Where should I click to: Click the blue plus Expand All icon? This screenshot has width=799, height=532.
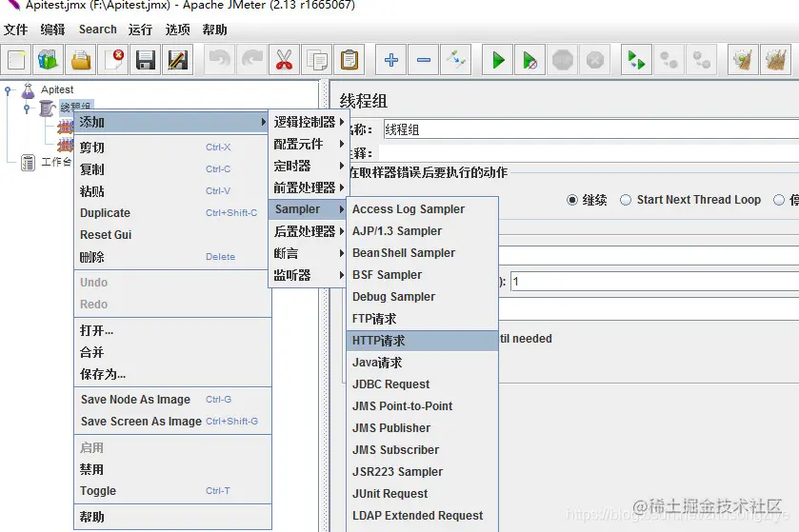(x=390, y=60)
